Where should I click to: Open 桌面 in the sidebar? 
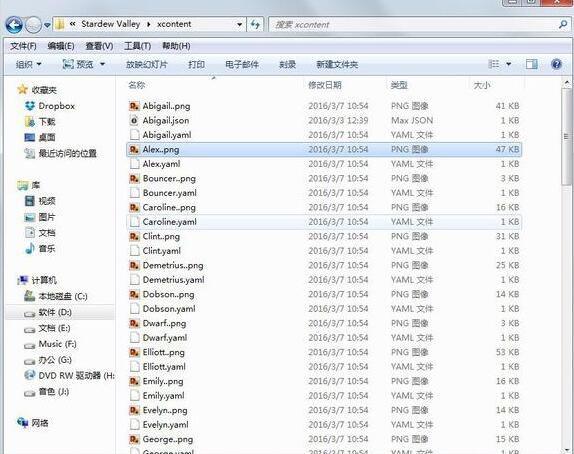40,137
